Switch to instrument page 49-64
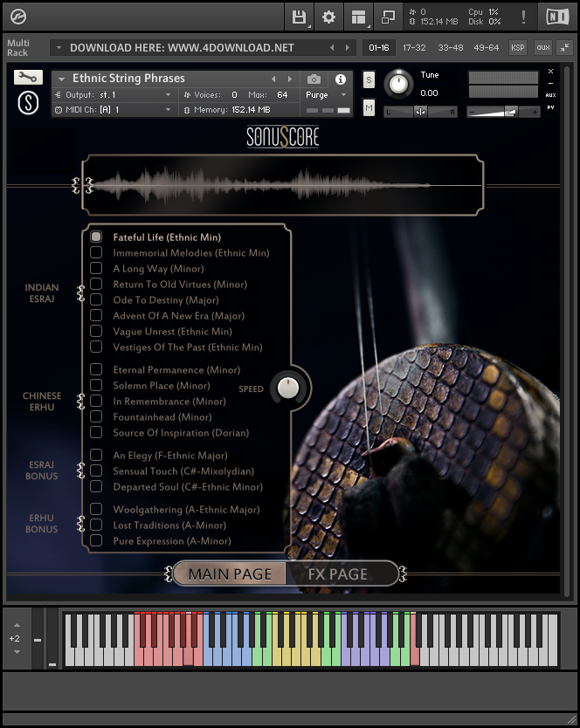Screen dimensions: 580x728 click(487, 47)
